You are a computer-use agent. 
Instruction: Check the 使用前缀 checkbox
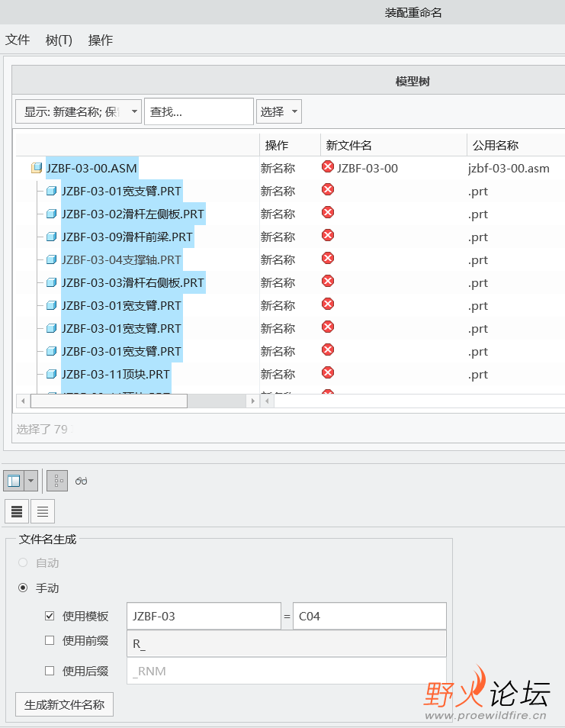(x=50, y=640)
